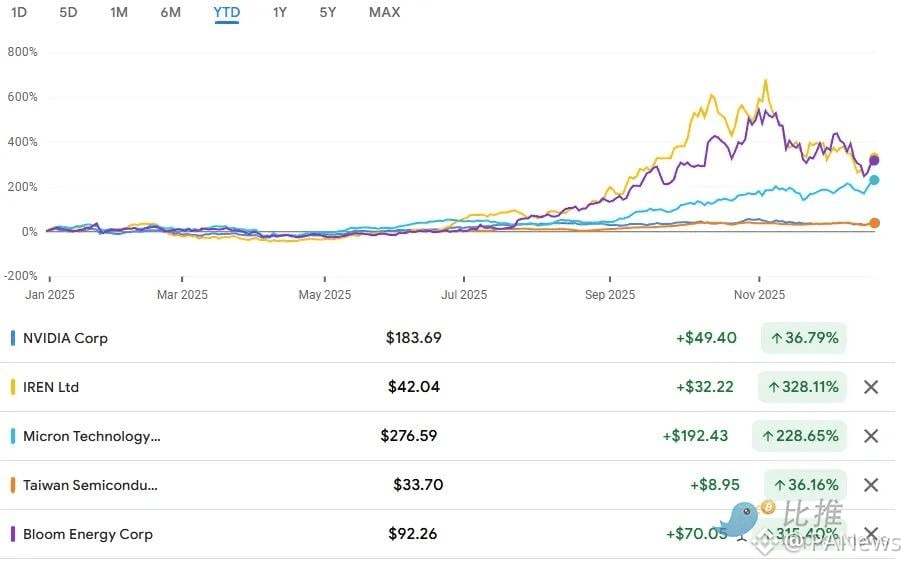Remove Bloom Energy Corp from comparison
The height and width of the screenshot is (567, 909).
pyautogui.click(x=871, y=533)
